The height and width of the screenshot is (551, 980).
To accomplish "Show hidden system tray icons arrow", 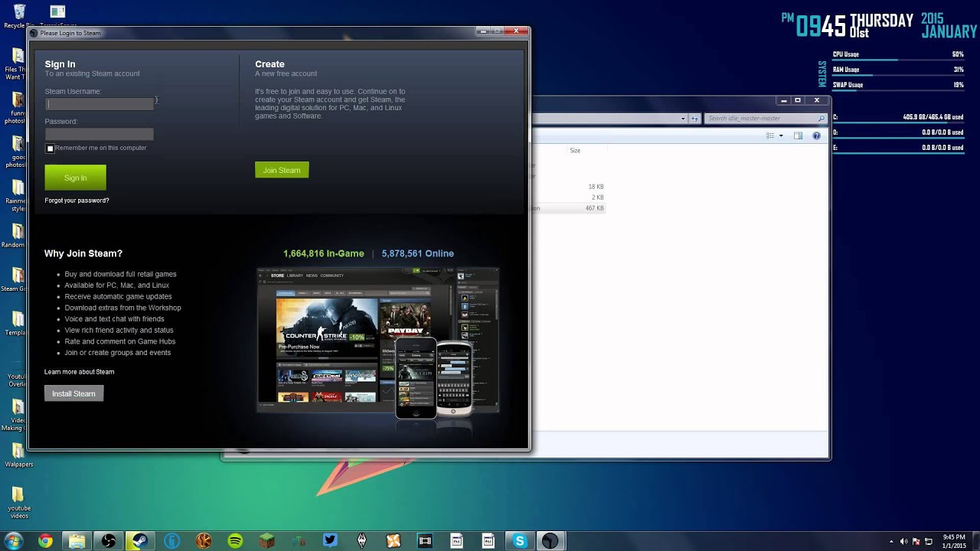I will point(892,541).
